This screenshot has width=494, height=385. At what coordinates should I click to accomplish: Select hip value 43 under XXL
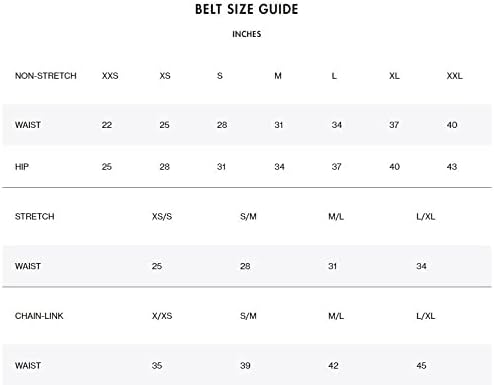[x=452, y=167]
